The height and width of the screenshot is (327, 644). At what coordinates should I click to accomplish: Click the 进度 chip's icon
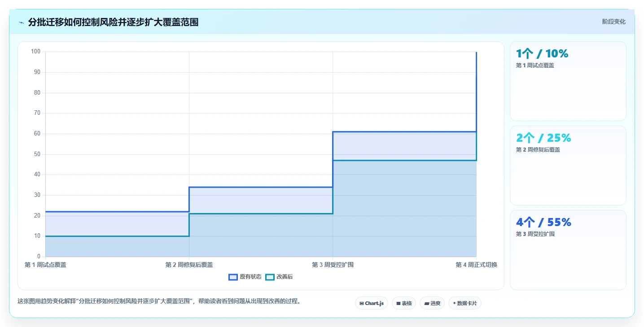coord(426,304)
